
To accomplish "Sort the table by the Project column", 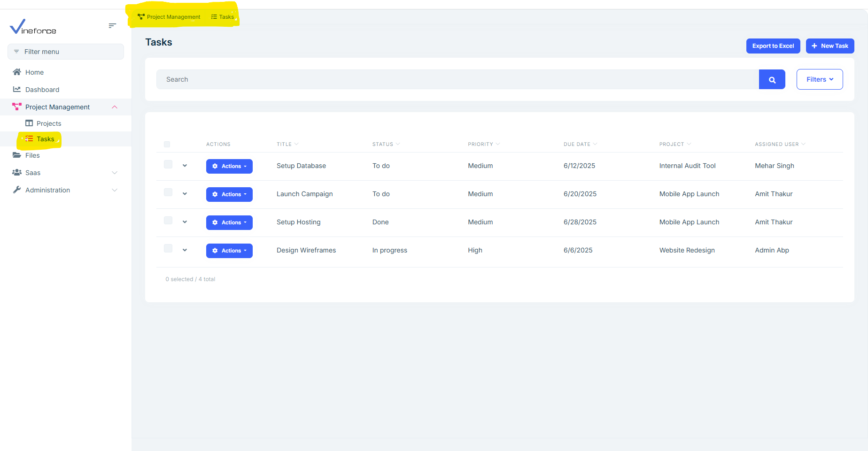I will tap(675, 144).
